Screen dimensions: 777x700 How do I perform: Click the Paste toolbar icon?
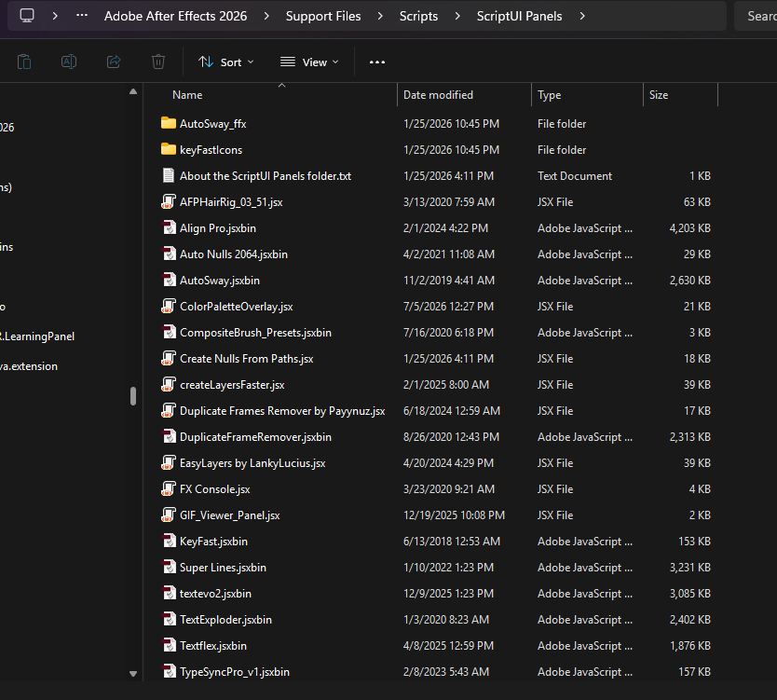point(24,62)
